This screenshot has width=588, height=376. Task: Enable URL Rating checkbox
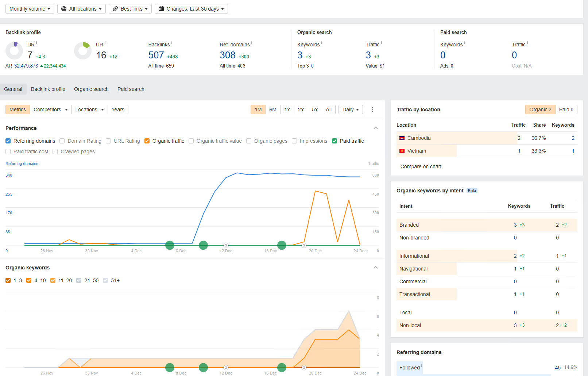point(108,141)
